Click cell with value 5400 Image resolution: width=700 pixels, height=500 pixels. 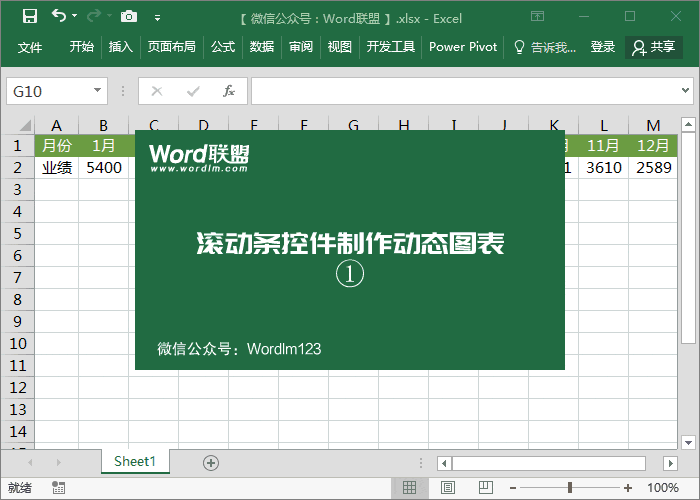[x=104, y=168]
